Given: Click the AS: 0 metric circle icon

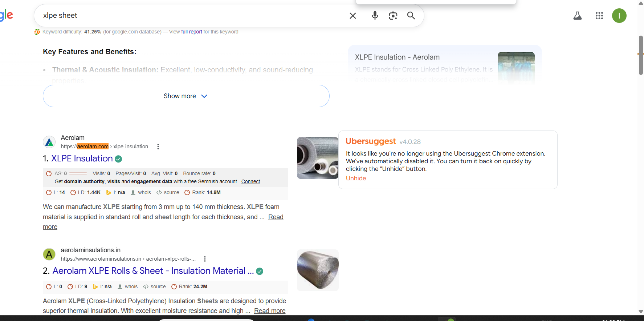Looking at the screenshot, I should coord(49,173).
